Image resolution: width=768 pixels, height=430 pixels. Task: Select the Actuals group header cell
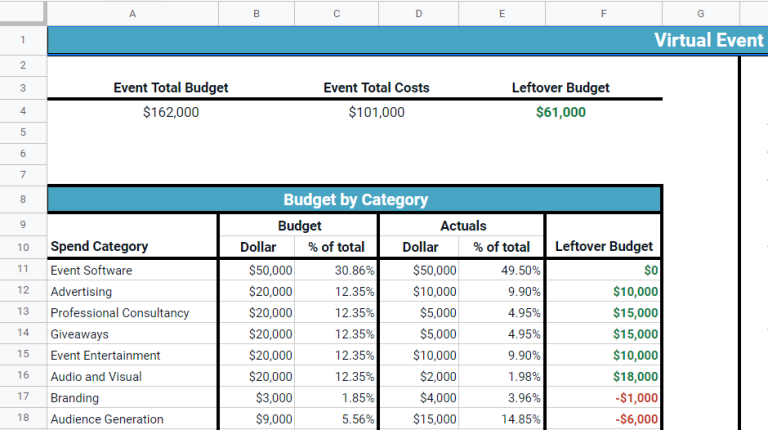coord(462,226)
